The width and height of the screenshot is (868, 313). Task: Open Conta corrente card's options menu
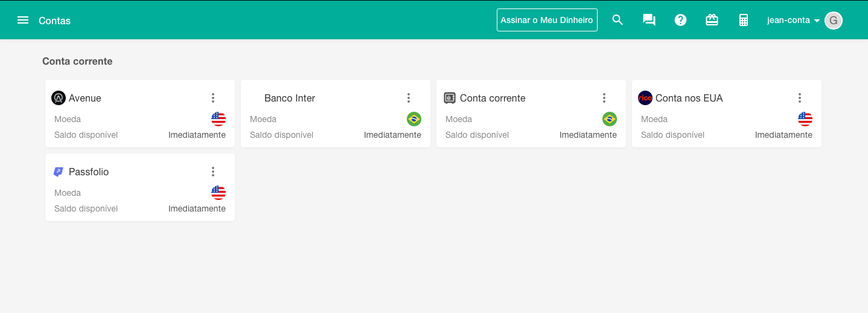coord(604,98)
